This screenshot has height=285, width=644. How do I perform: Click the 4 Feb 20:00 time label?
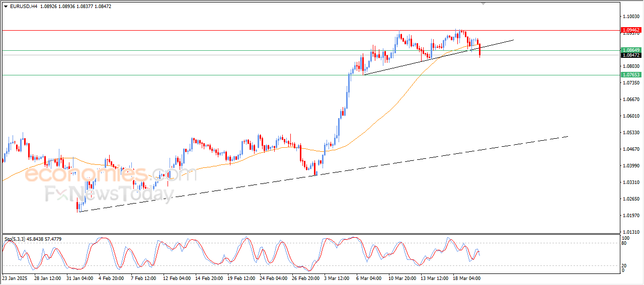(111, 277)
